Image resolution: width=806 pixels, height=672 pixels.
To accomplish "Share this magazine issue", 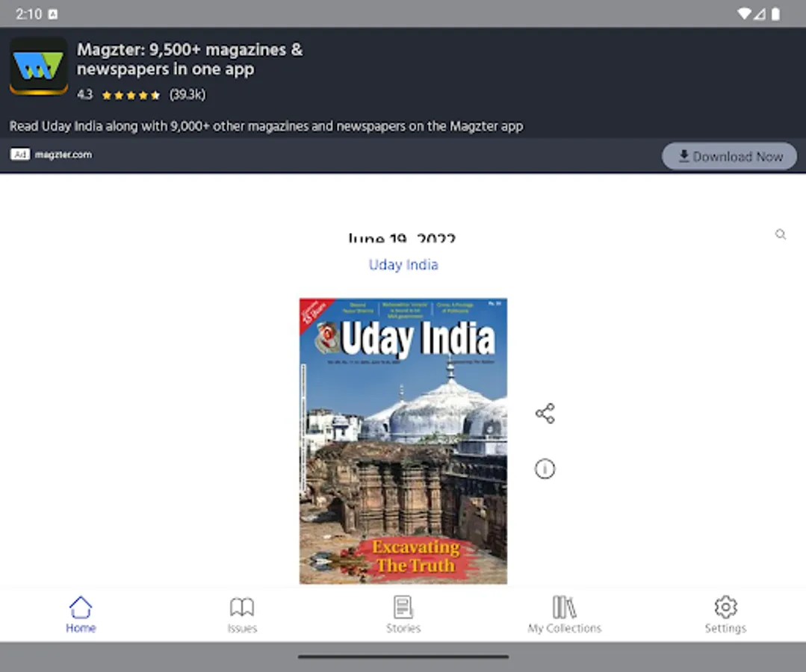I will [x=545, y=413].
